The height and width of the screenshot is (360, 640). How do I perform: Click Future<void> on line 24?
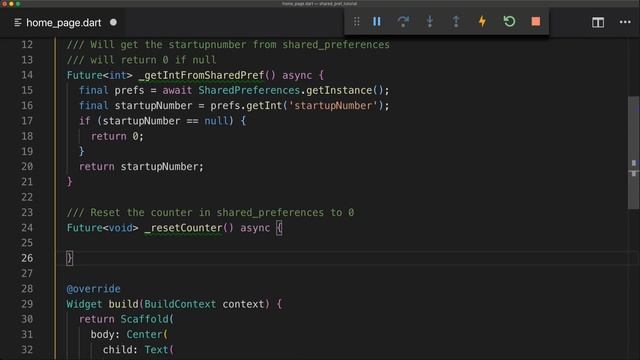(102, 228)
